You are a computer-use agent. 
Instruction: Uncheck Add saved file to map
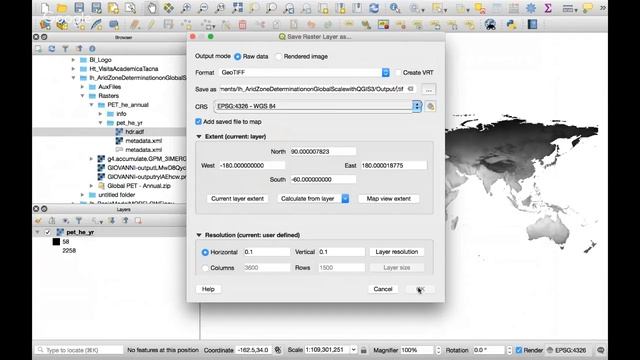pos(198,122)
